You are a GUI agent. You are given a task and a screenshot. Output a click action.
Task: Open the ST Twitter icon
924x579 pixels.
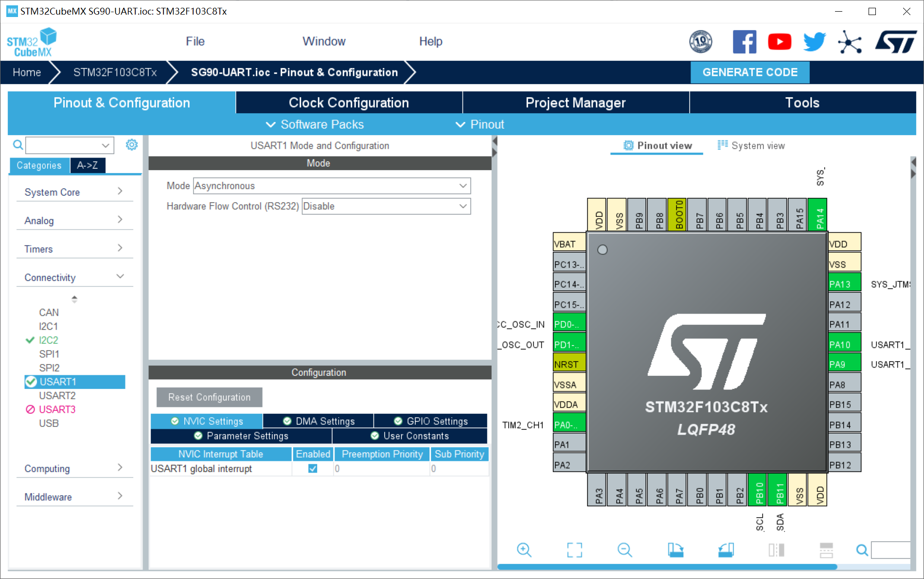coord(815,42)
